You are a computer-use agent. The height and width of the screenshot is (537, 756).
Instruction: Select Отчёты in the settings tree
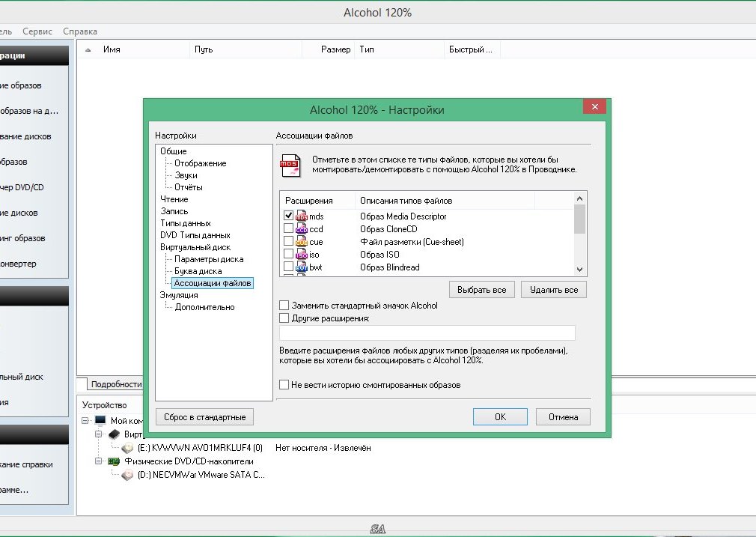point(189,187)
